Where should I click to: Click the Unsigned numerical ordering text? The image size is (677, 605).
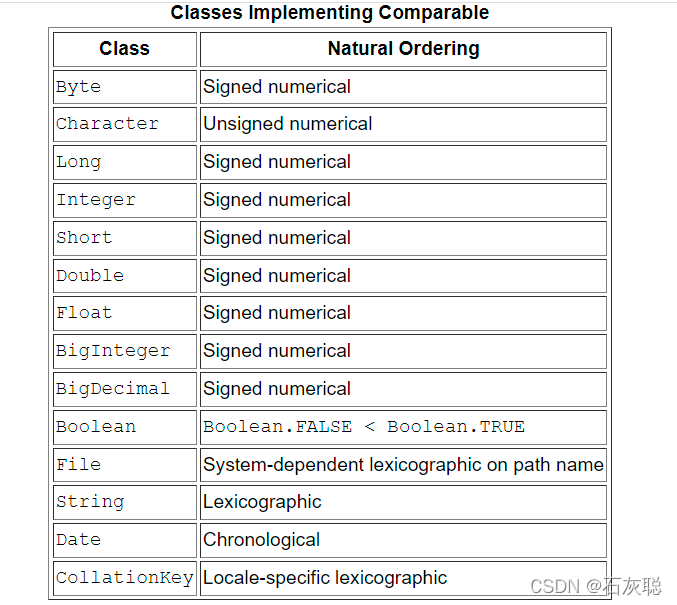tap(288, 124)
